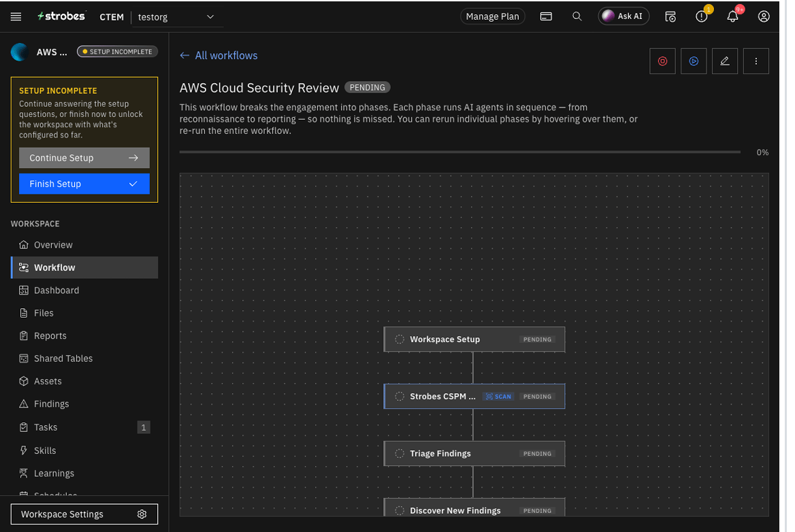Click the Tasks count badge
The width and height of the screenshot is (795, 532).
[144, 428]
